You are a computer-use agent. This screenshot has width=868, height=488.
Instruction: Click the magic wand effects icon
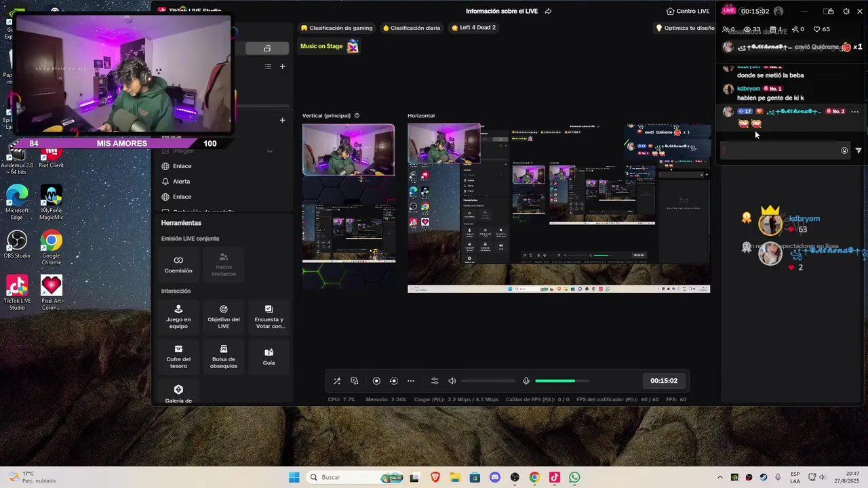(337, 381)
